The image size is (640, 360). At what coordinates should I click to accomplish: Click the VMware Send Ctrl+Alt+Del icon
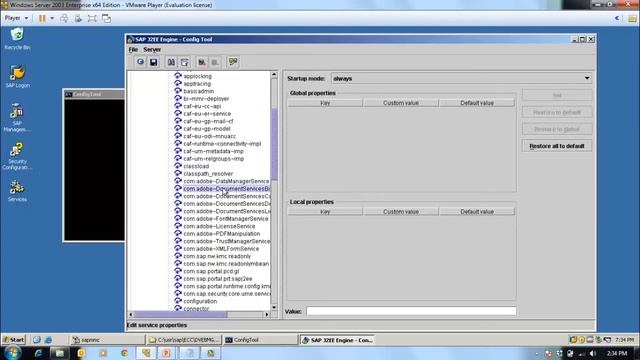(x=64, y=18)
